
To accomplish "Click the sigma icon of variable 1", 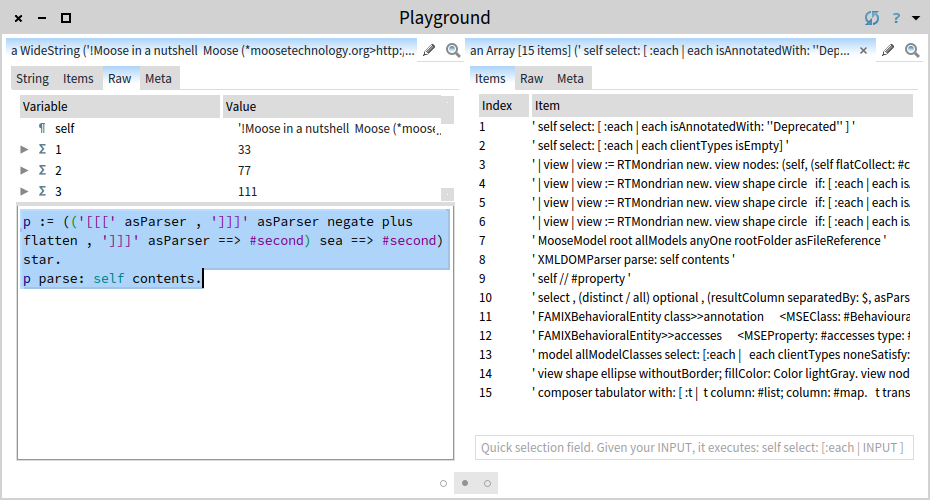I will pos(42,149).
